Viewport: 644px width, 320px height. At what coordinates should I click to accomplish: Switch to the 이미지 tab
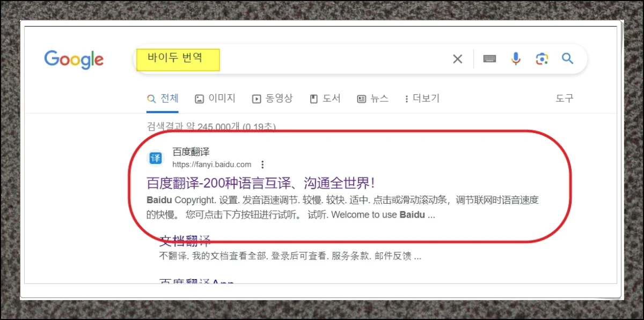[215, 99]
